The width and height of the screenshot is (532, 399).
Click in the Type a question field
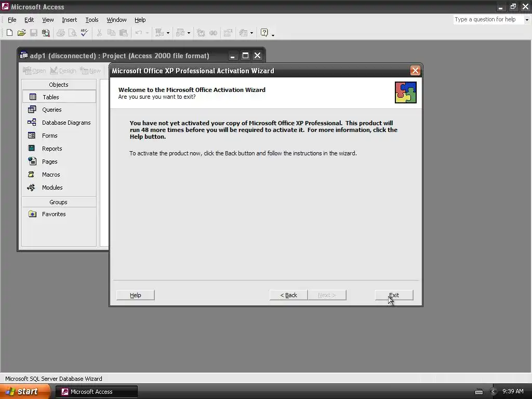488,20
